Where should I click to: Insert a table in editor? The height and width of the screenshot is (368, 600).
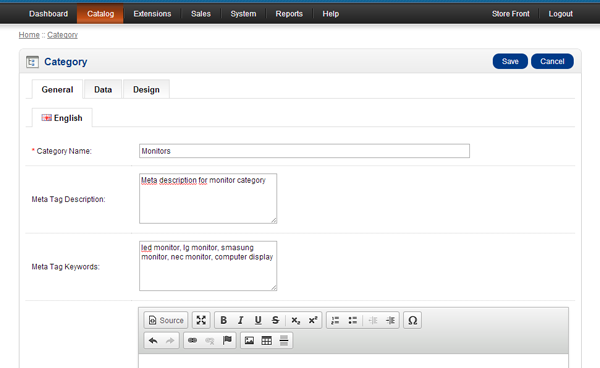[x=267, y=340]
